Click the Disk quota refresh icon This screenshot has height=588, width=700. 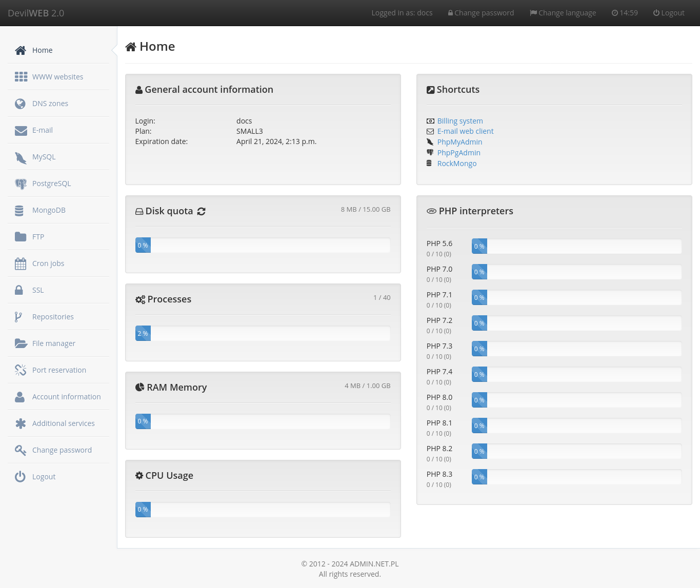pos(202,211)
